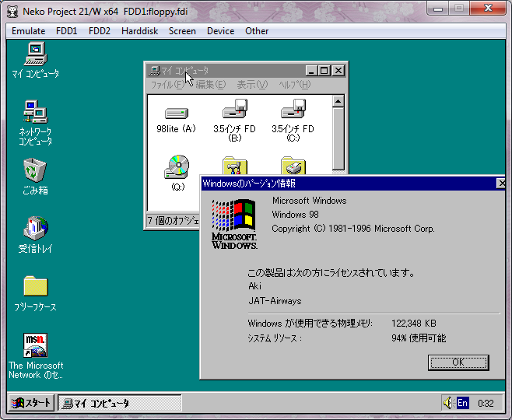Screen dimensions: 512x420
Task: Click the システム リソース label
Action: tap(275, 338)
